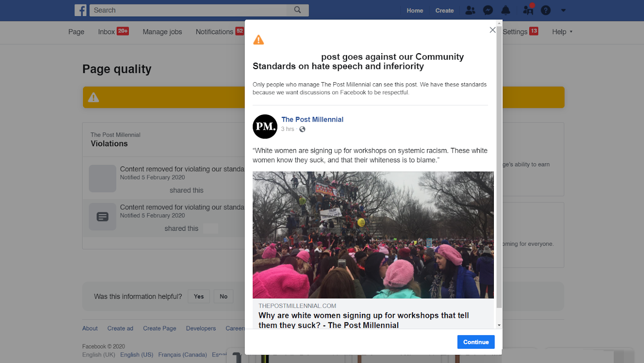Click the search magnifier icon

(297, 10)
